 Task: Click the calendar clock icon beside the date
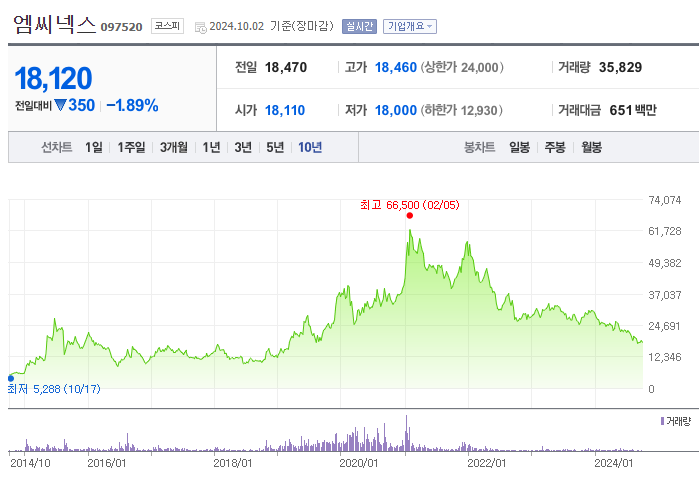[x=201, y=27]
